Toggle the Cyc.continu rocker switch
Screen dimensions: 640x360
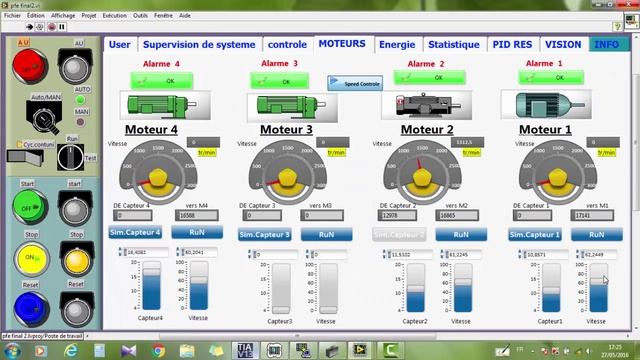25,158
